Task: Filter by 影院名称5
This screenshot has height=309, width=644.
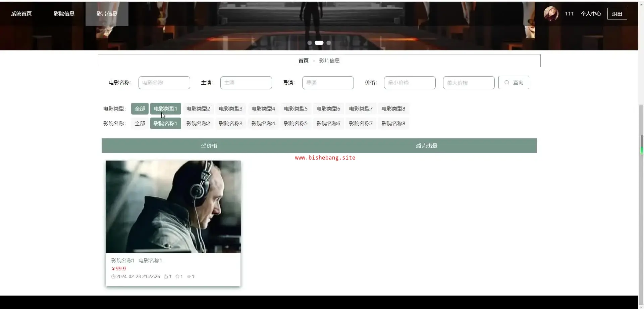Action: coord(296,124)
